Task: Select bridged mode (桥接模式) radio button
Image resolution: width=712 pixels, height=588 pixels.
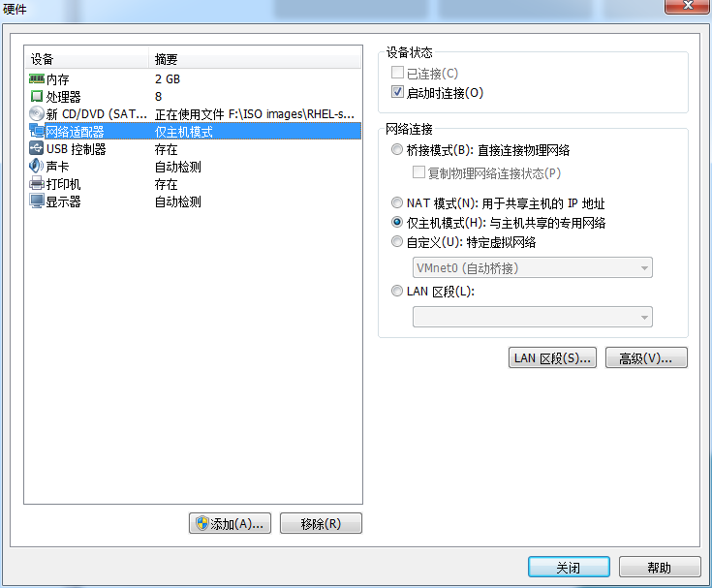Action: [x=397, y=149]
